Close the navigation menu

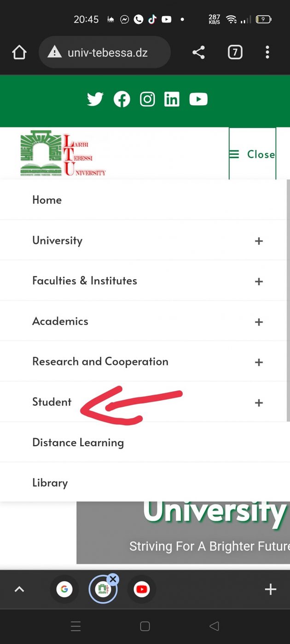(252, 154)
